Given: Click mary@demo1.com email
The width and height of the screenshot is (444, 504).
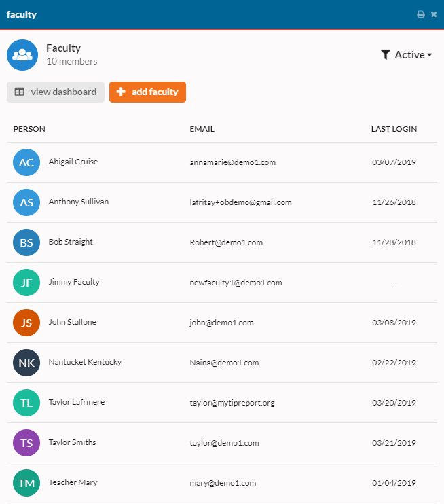Looking at the screenshot, I should (x=223, y=483).
